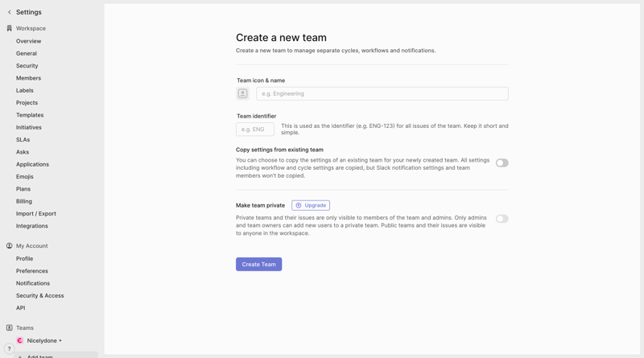This screenshot has width=644, height=358.
Task: Open General workspace settings
Action: (27, 53)
